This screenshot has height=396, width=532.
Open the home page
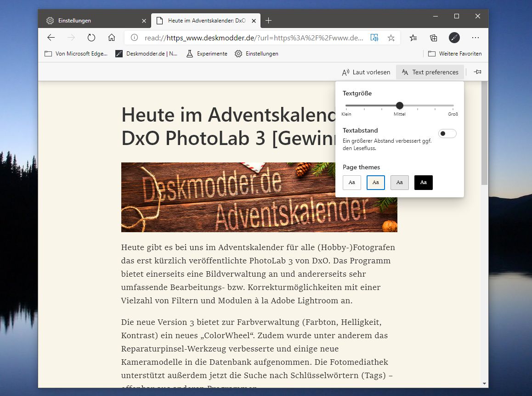pyautogui.click(x=112, y=38)
